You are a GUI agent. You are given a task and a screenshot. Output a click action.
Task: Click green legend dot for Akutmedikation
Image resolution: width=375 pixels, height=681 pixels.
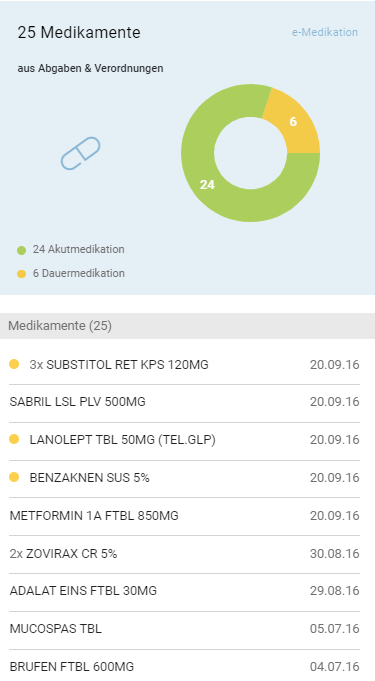[x=21, y=250]
